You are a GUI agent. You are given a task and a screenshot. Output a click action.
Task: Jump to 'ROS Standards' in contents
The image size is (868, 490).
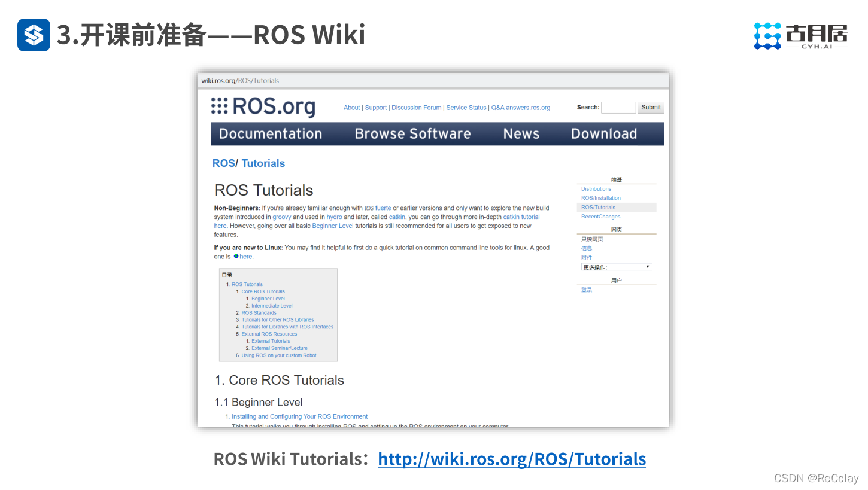259,313
